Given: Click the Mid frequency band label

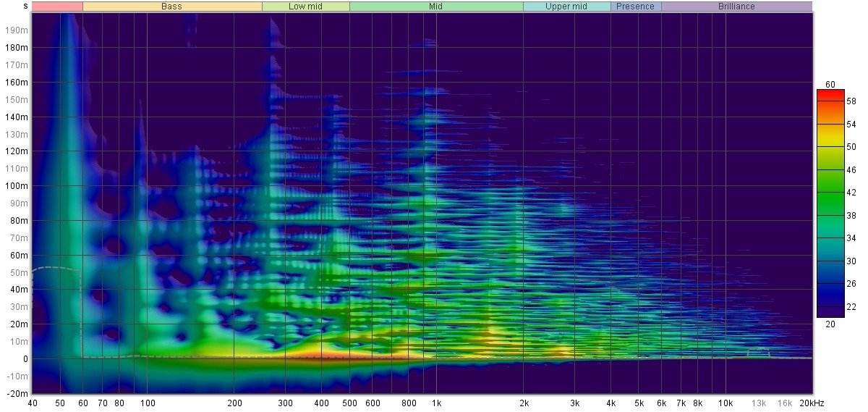Looking at the screenshot, I should 436,7.
